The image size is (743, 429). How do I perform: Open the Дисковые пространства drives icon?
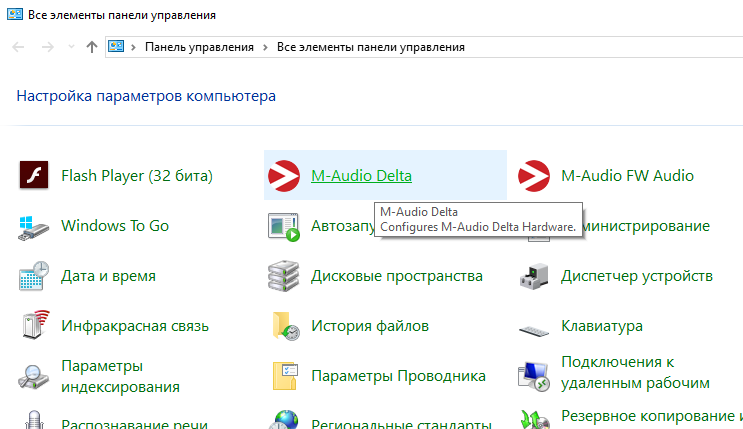pos(283,275)
